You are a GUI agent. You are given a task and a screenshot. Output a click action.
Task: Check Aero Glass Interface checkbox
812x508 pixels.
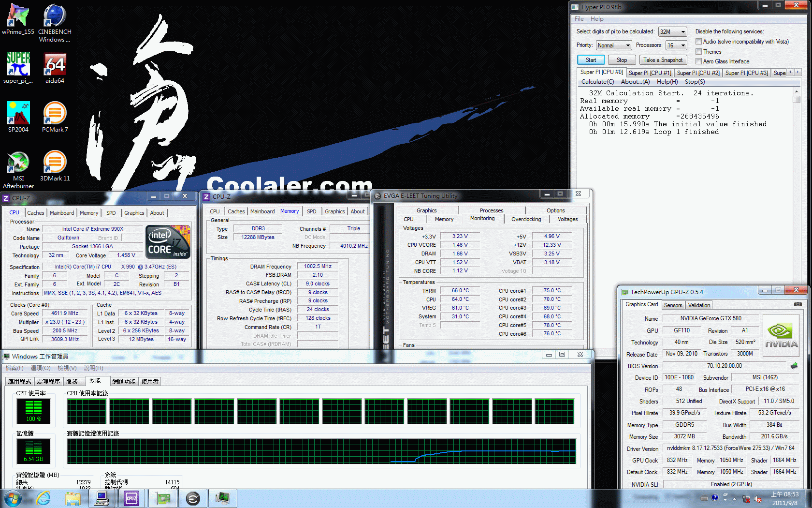tap(698, 61)
